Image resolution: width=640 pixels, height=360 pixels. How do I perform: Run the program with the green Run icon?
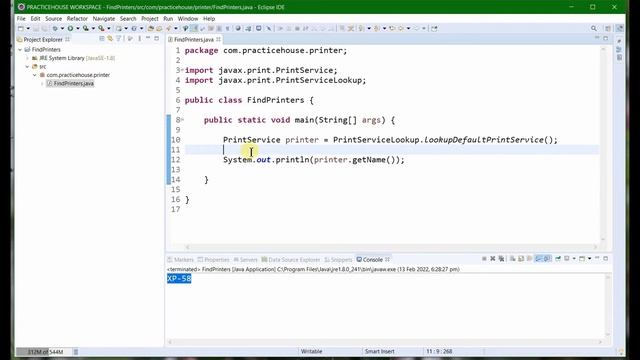pyautogui.click(x=70, y=28)
